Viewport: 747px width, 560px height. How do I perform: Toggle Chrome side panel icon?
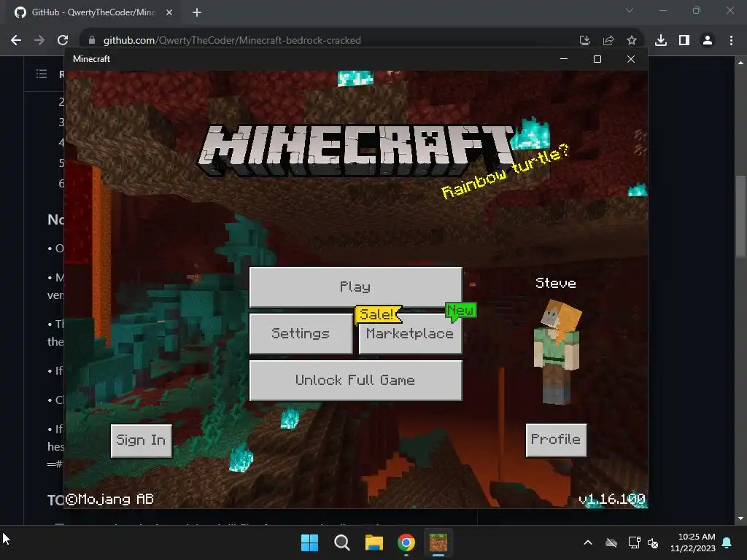tap(684, 41)
